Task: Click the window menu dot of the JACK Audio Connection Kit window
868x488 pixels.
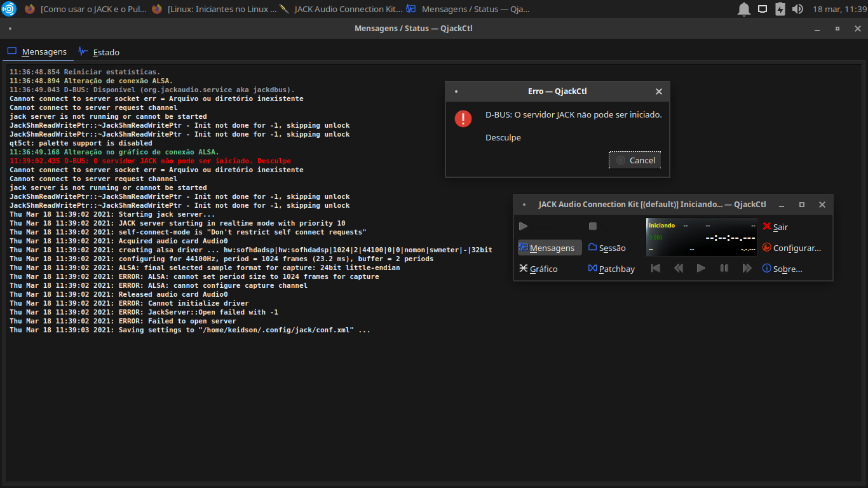Action: click(524, 205)
